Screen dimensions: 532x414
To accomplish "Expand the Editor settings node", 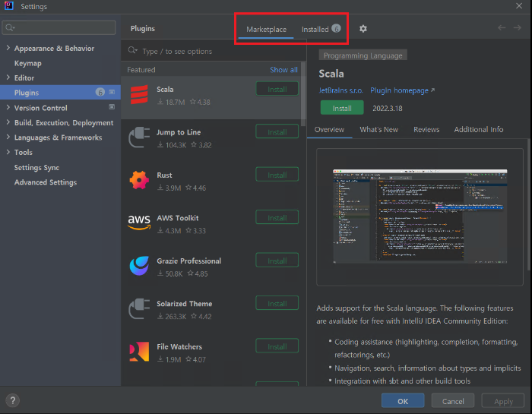I will (8, 77).
